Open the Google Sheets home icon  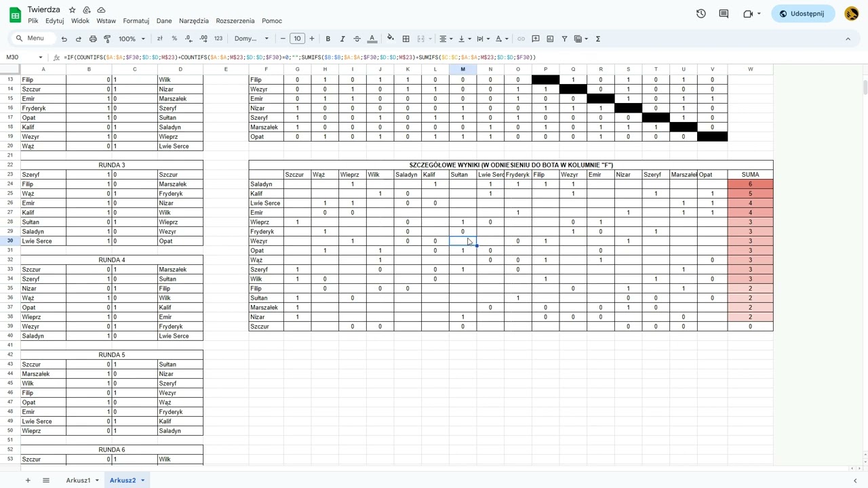tap(15, 14)
